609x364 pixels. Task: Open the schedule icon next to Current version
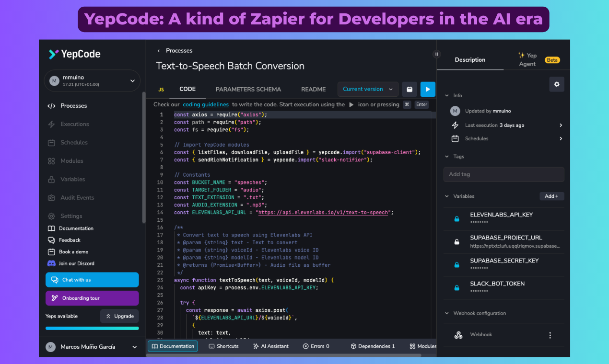409,89
